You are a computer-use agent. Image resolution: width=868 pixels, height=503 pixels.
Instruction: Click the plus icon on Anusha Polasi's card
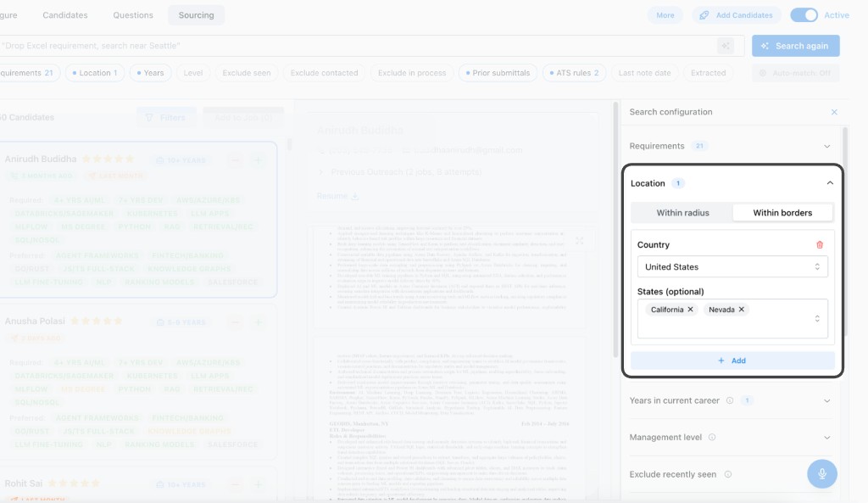[x=258, y=321]
